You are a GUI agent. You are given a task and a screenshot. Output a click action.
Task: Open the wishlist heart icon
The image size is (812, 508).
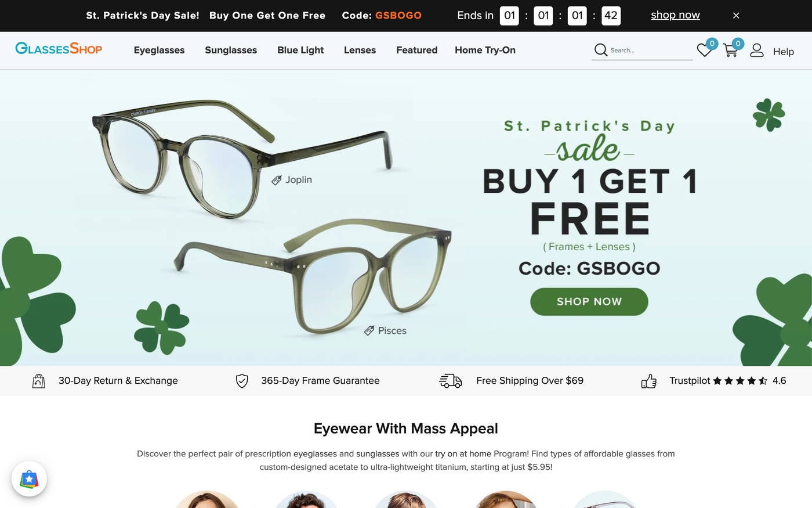703,51
